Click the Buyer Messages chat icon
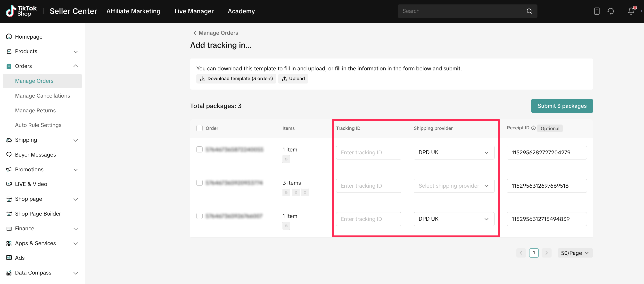Screen dimensions: 644x284 pos(9,154)
